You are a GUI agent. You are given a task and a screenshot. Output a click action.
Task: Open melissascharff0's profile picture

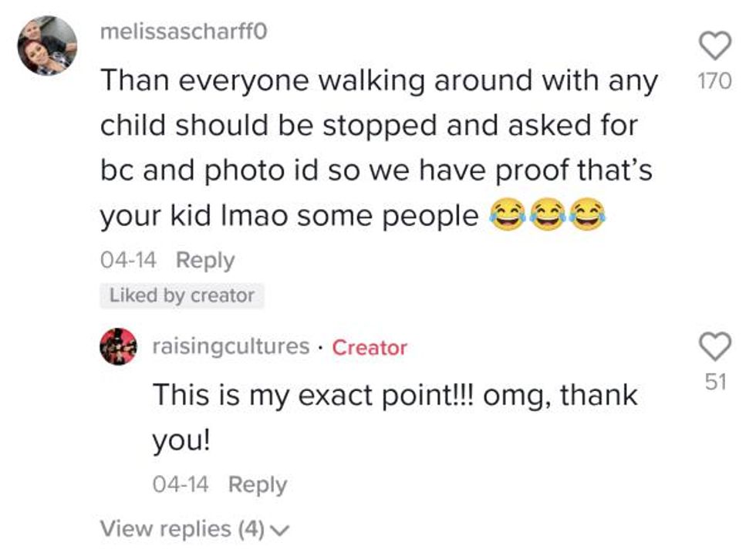click(48, 46)
